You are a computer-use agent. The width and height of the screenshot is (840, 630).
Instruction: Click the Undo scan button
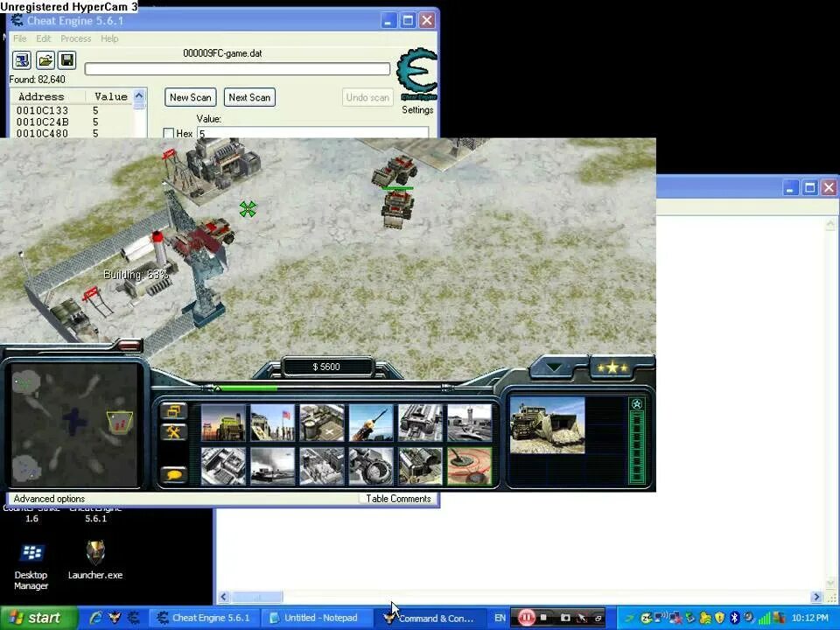[367, 97]
